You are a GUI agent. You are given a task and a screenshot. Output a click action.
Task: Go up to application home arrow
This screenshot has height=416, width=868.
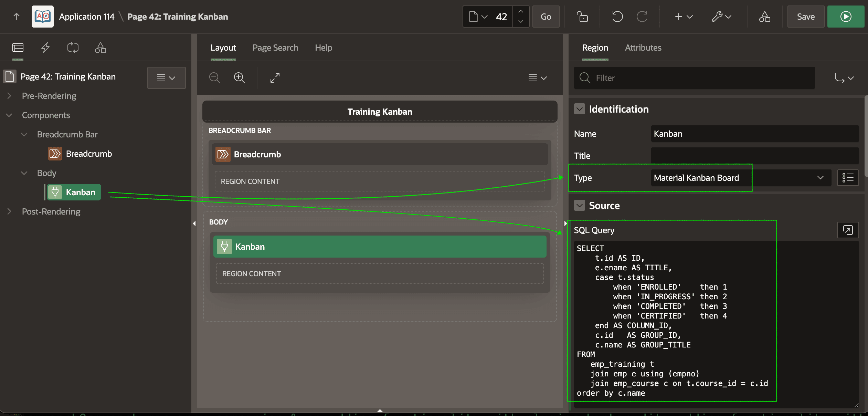[17, 17]
